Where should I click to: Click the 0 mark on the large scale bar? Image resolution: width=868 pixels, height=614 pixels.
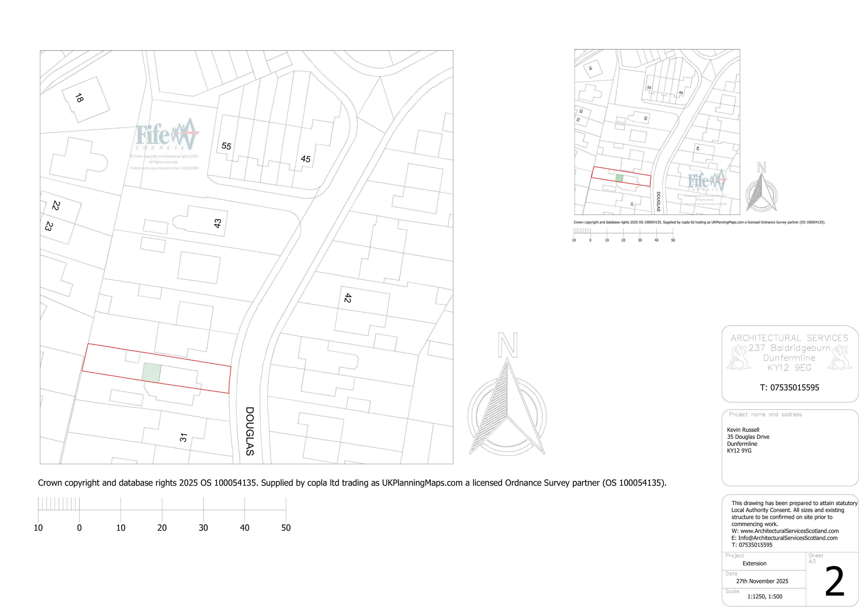(x=79, y=528)
